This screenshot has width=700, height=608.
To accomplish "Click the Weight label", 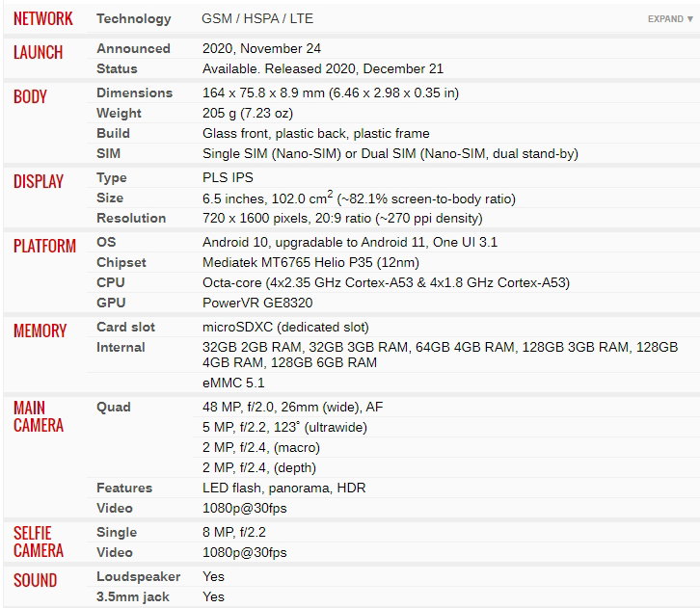I will (120, 114).
